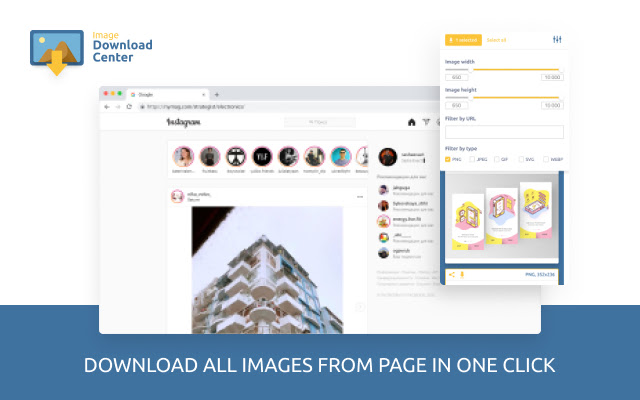Focus the Filter by URL text box
Viewport: 640px width, 400px height.
[504, 132]
